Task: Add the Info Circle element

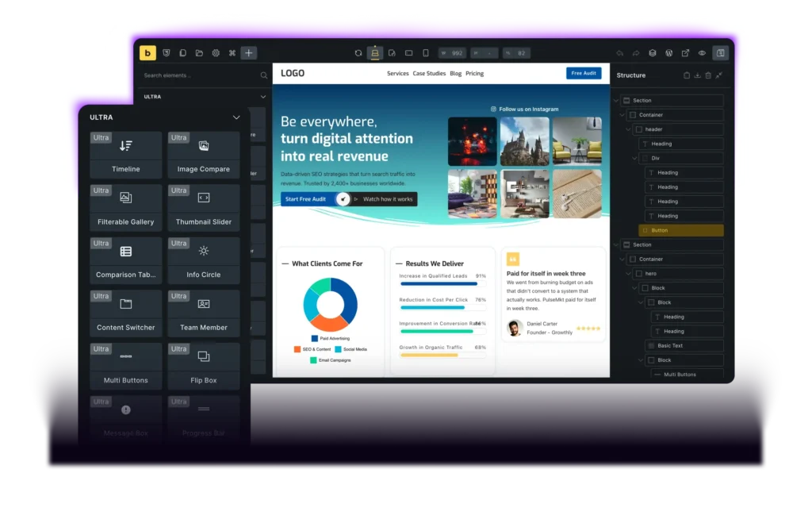Action: point(204,260)
